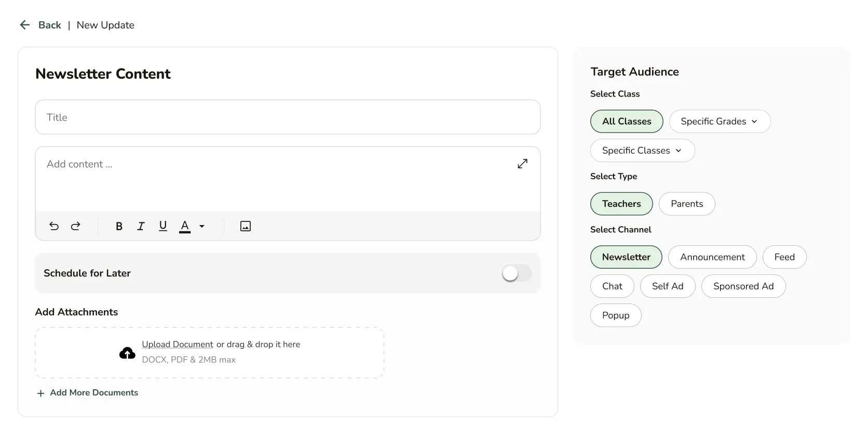
Task: Expand the Specific Classes dropdown
Action: click(x=642, y=151)
